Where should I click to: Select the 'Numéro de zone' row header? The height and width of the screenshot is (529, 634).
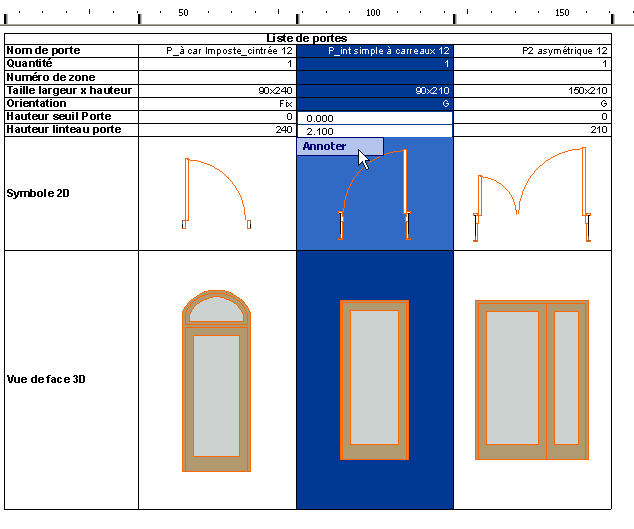72,77
